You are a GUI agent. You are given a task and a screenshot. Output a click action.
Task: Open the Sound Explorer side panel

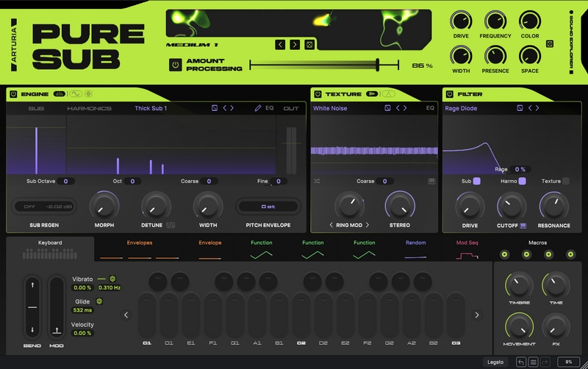[572, 42]
